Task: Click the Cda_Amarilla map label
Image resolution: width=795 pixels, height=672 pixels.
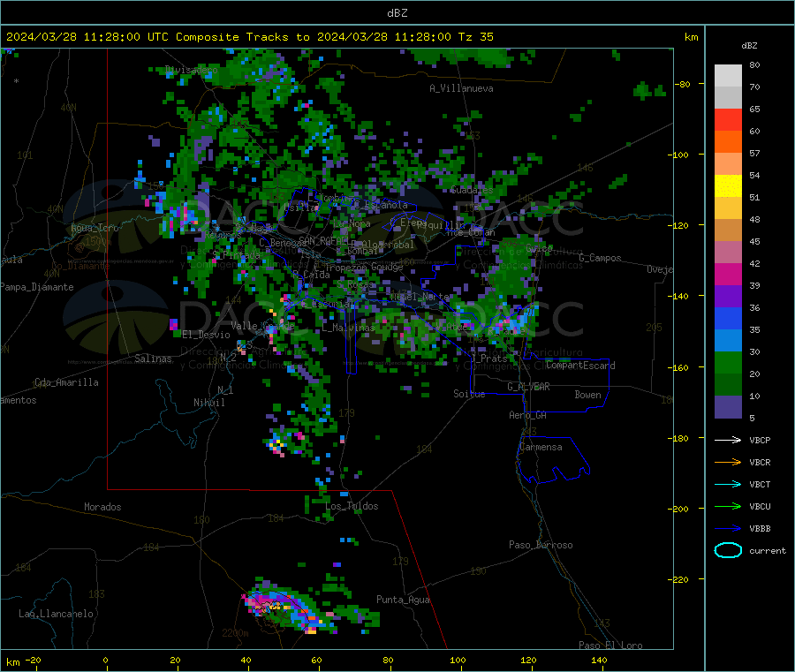Action: (x=66, y=382)
